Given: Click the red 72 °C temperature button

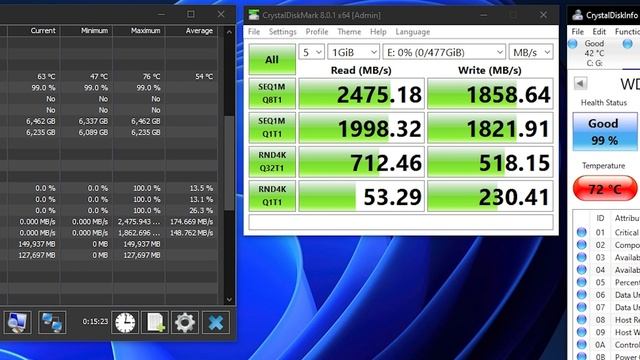Looking at the screenshot, I should (605, 189).
